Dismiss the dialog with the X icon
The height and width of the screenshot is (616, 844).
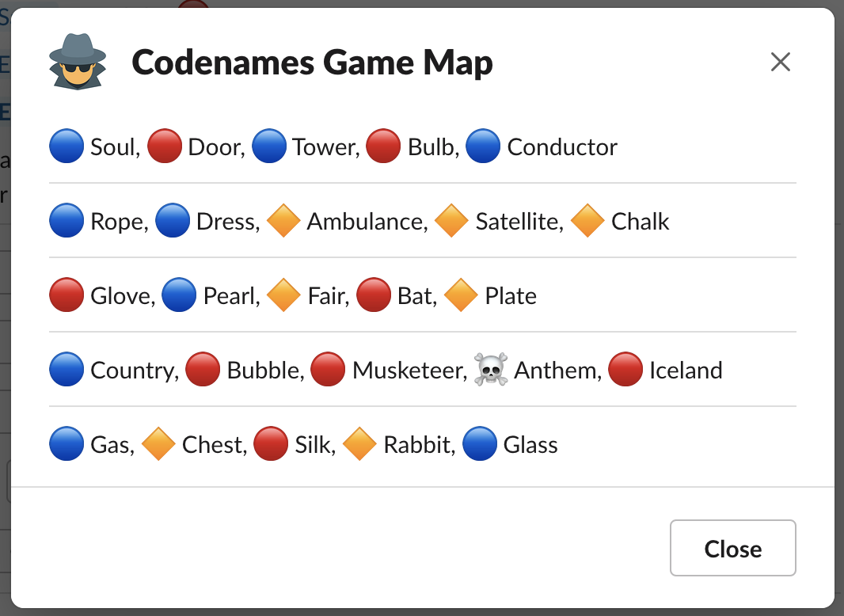pyautogui.click(x=780, y=62)
